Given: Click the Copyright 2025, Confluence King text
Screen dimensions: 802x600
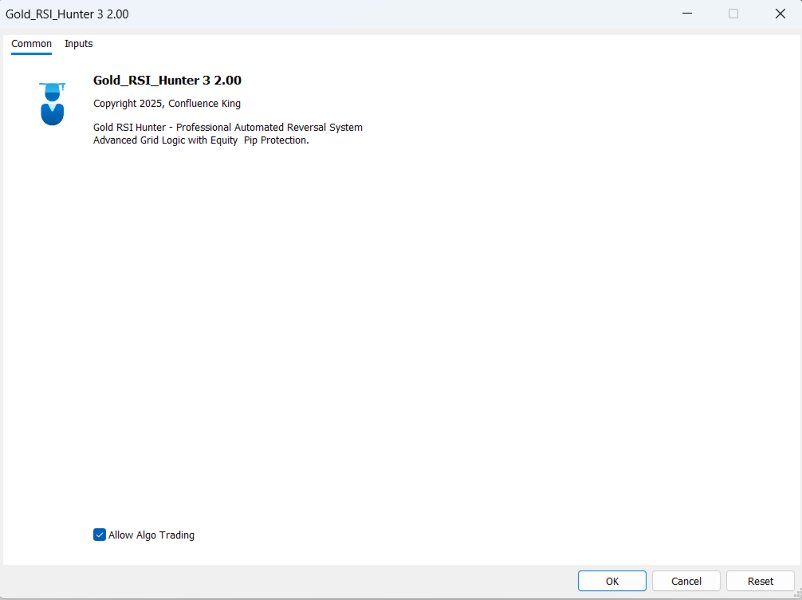Looking at the screenshot, I should (167, 103).
